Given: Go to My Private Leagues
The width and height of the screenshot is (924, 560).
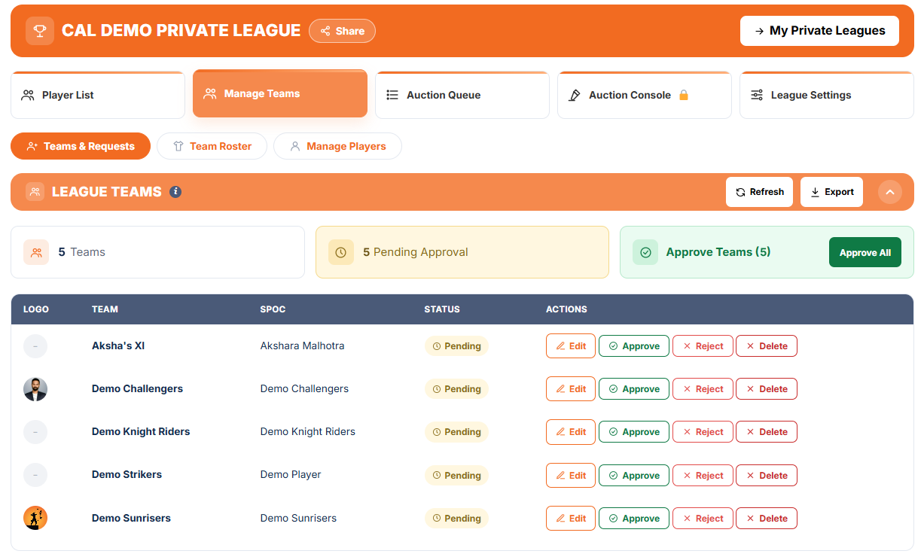Looking at the screenshot, I should 819,31.
